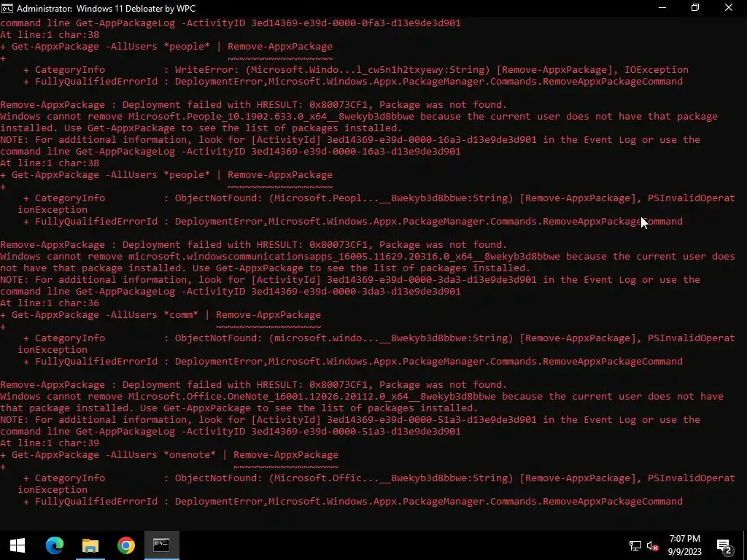The image size is (747, 560).
Task: Click the Get-AppPackageLog line with ActivityID 3da3
Action: (230, 292)
